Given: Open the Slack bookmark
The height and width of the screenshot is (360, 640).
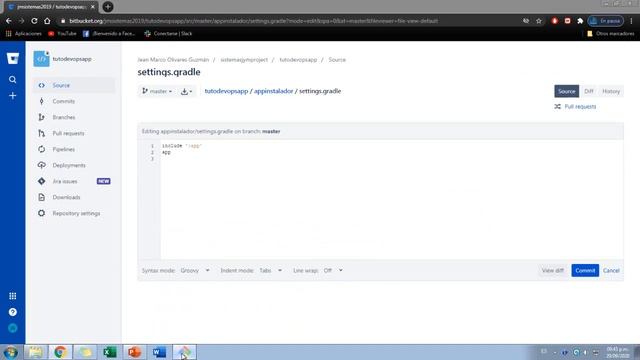Looking at the screenshot, I should coord(168,33).
